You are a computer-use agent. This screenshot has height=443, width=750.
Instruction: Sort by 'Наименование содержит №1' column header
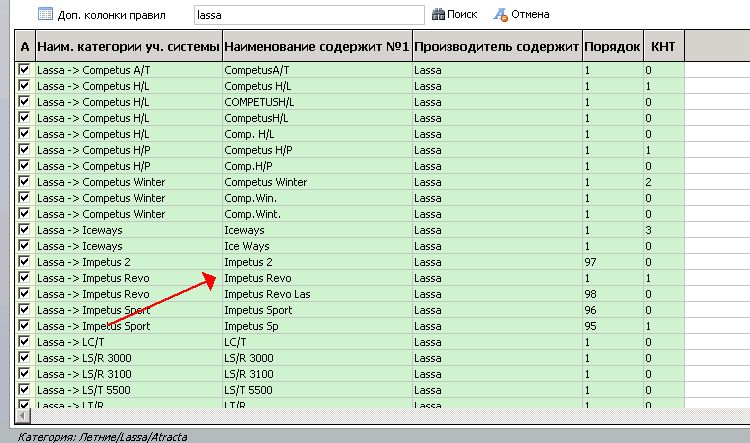click(317, 46)
